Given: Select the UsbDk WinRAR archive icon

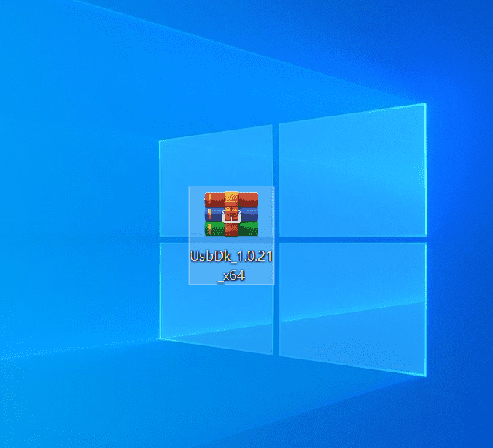Looking at the screenshot, I should click(x=231, y=214).
